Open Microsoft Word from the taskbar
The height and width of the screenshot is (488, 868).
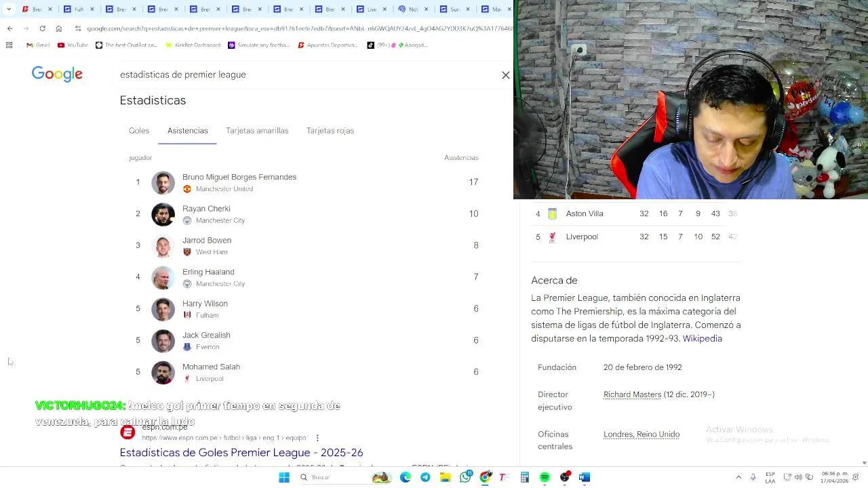point(585,477)
